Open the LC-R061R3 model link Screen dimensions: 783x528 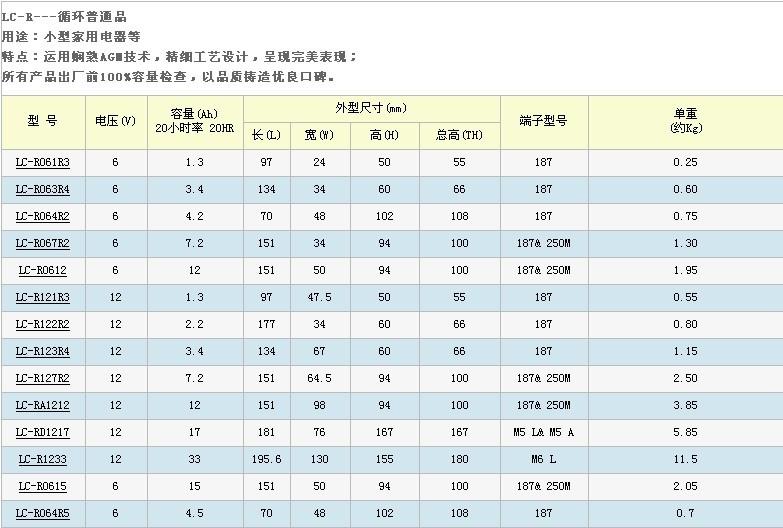(42, 162)
